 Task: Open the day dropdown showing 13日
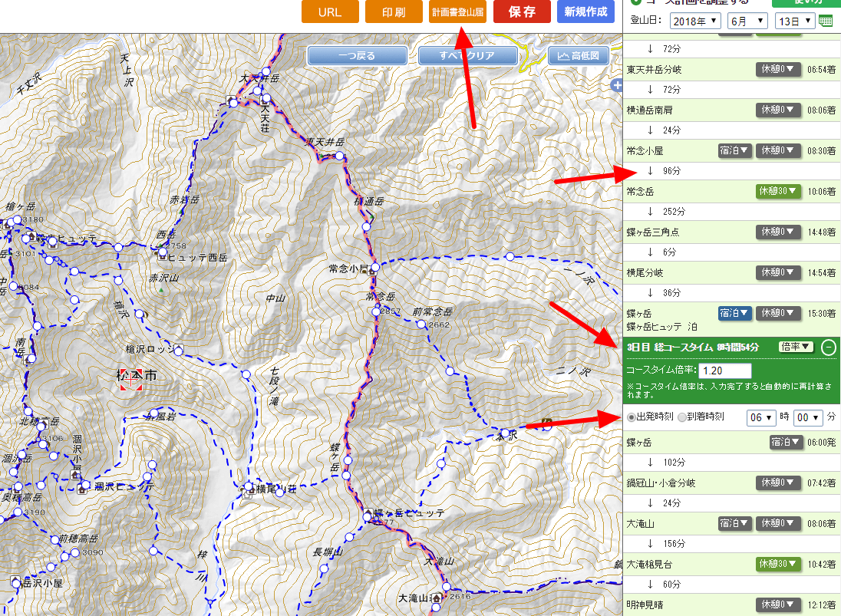click(x=795, y=21)
